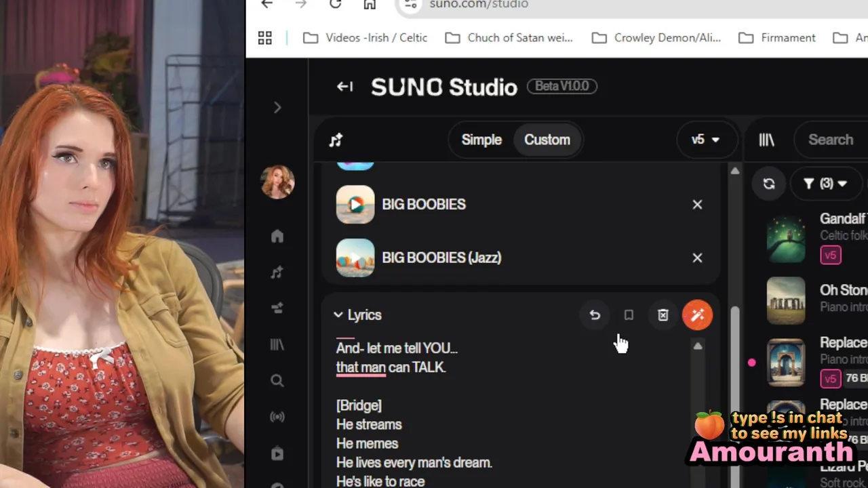Click the Beta V1.0.0 badge
The image size is (868, 488).
[561, 86]
